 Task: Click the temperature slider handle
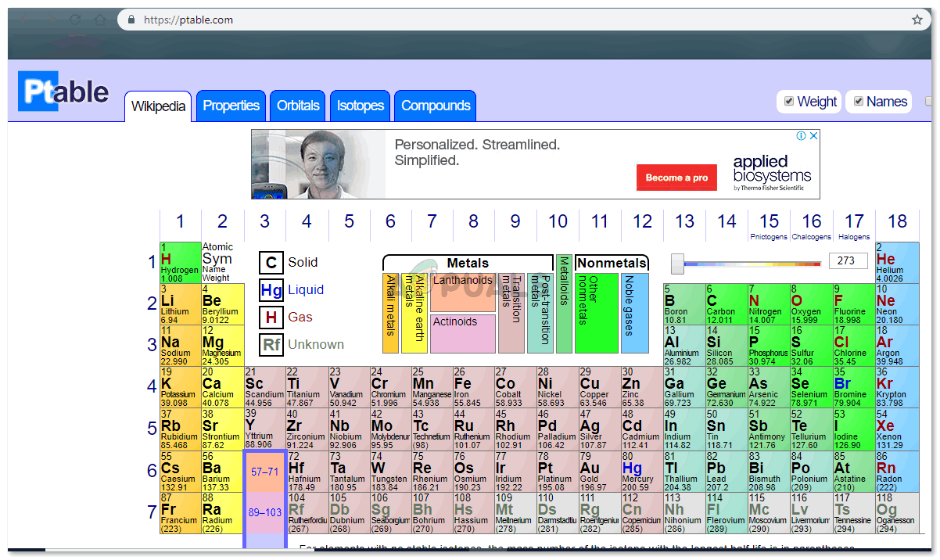point(677,263)
